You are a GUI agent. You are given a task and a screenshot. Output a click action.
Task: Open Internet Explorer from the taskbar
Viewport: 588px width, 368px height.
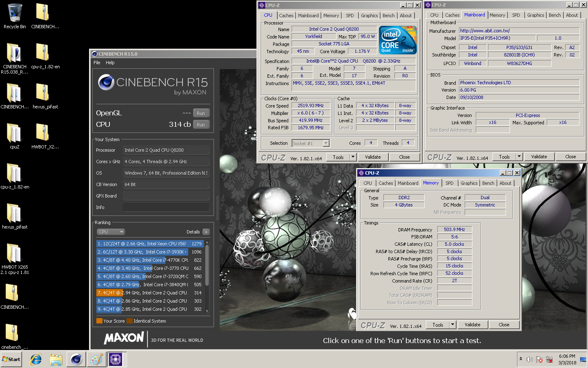point(36,359)
